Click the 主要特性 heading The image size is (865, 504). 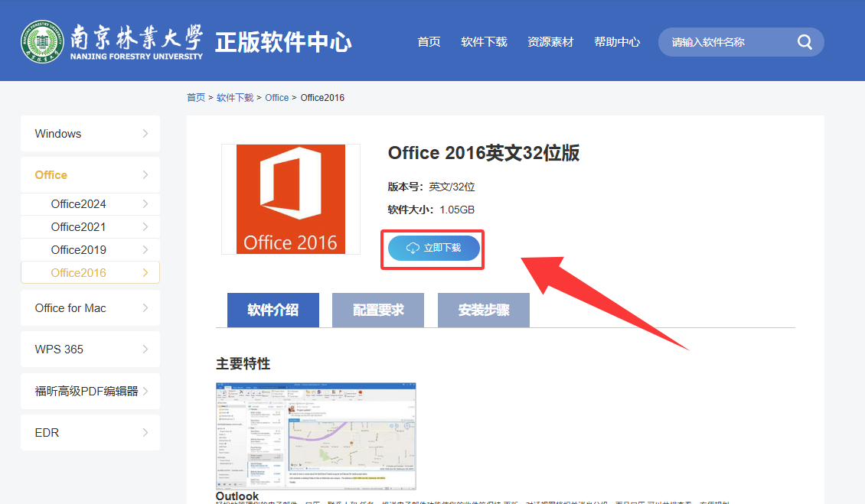(x=243, y=364)
